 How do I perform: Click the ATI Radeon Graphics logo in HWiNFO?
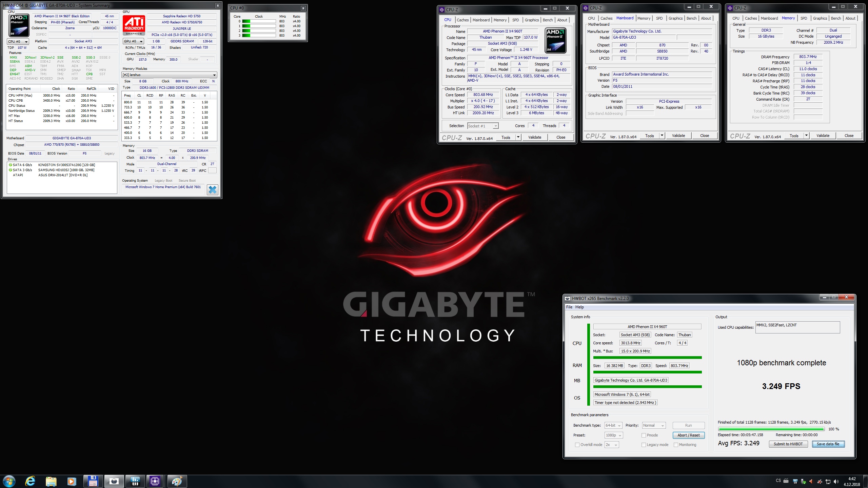(134, 25)
